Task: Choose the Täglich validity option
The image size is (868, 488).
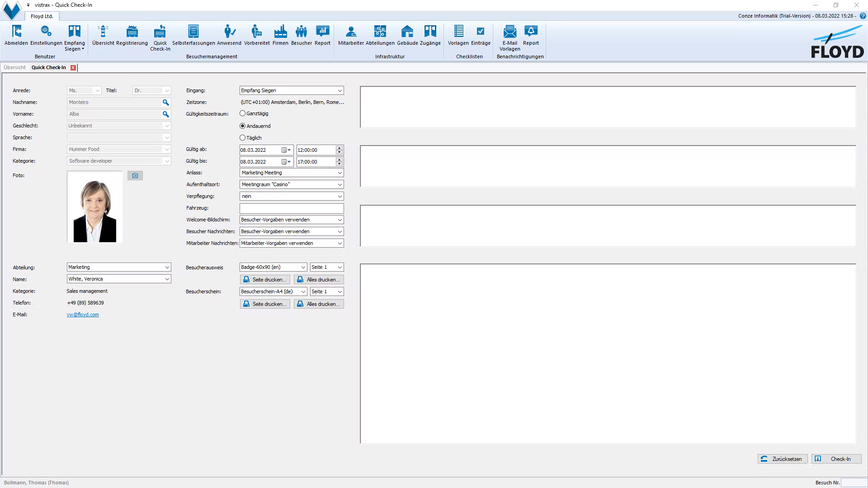Action: pos(243,138)
